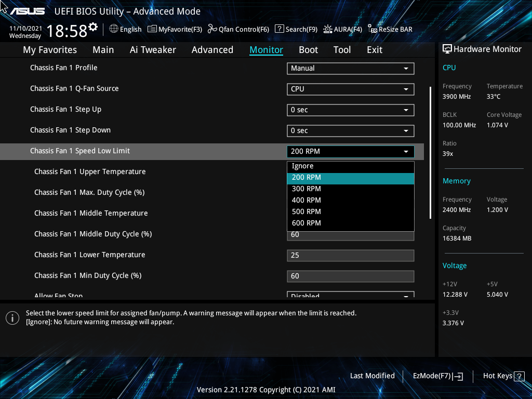This screenshot has height=399, width=532.
Task: Click Memory Frequency 2400 MHz value
Action: [457, 210]
